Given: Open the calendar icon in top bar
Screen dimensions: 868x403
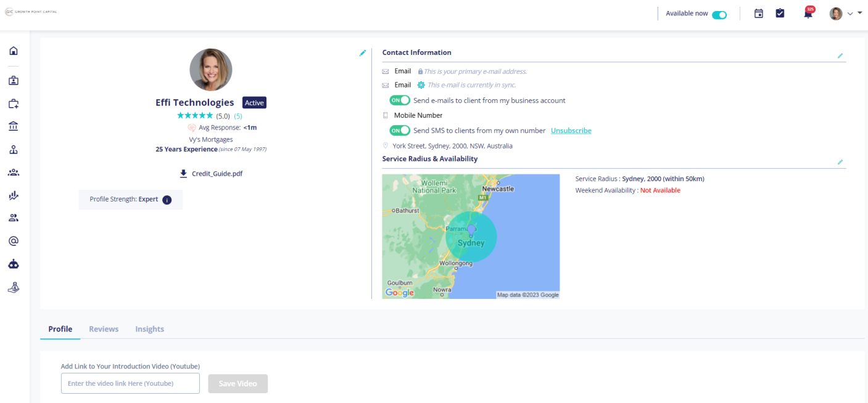Looking at the screenshot, I should point(759,14).
